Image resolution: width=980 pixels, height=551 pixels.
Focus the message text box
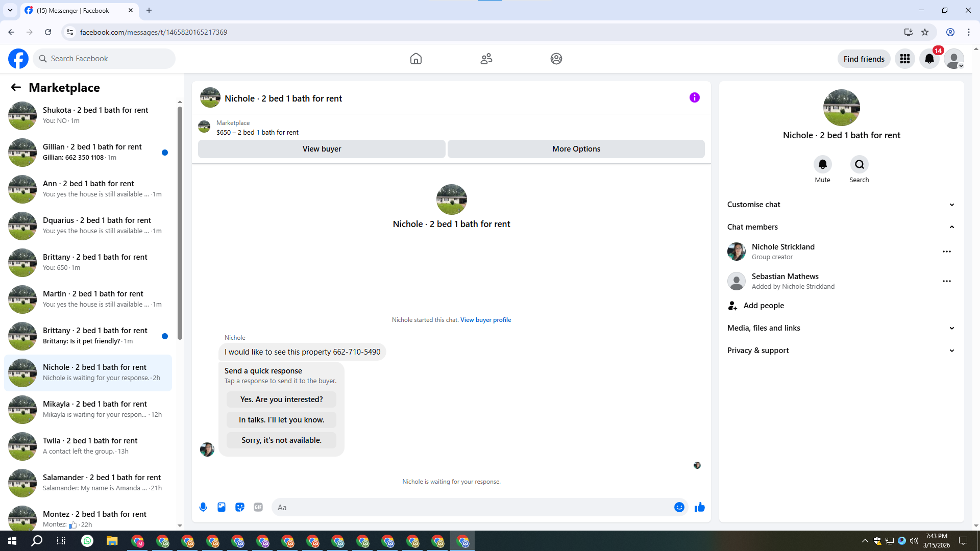(473, 507)
